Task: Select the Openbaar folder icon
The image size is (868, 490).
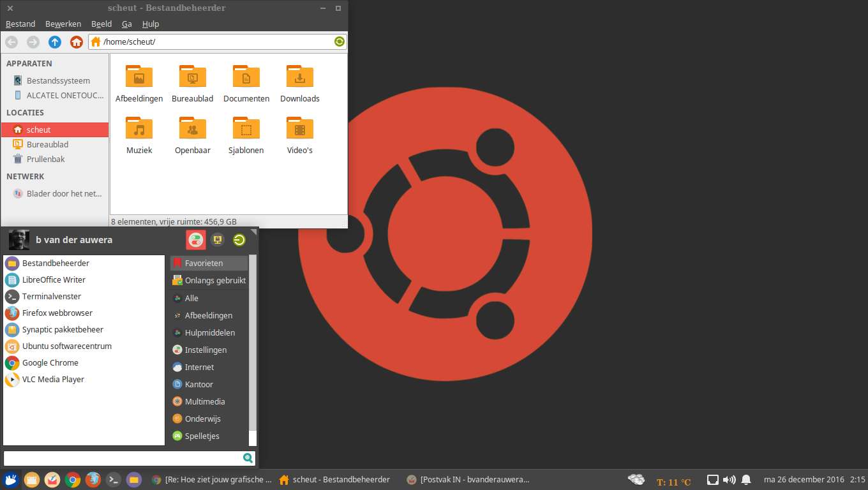Action: (193, 128)
